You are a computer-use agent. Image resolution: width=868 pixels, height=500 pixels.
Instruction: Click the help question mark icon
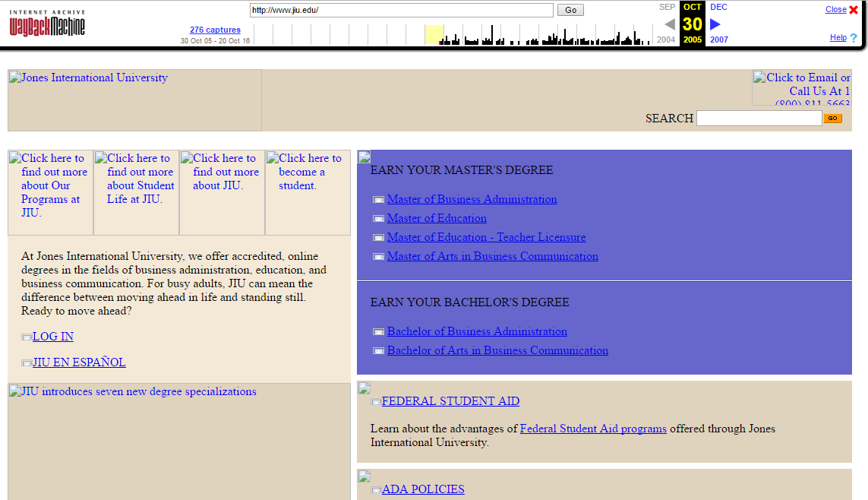854,38
